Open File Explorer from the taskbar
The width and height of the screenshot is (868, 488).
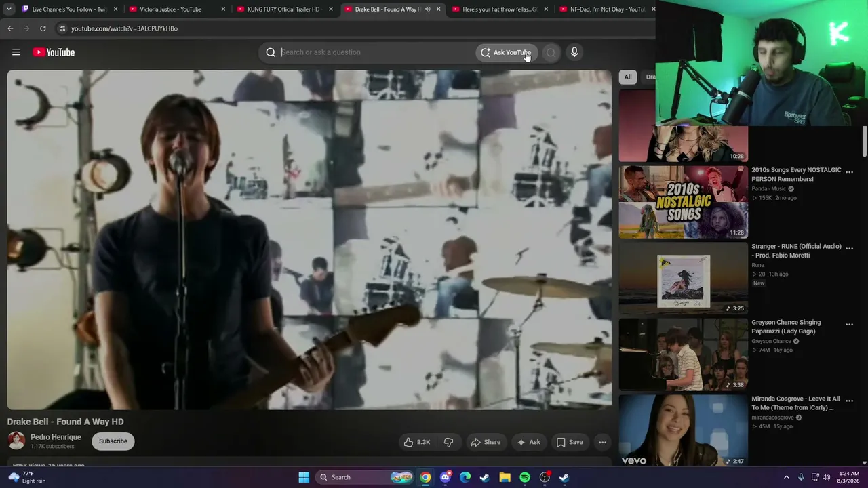pos(505,477)
